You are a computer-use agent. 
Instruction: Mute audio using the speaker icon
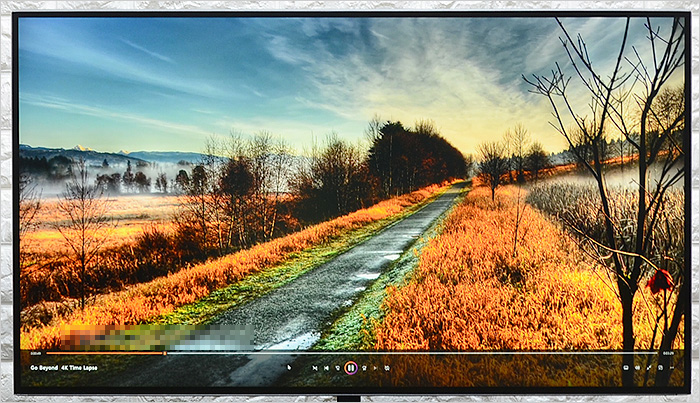(x=637, y=368)
